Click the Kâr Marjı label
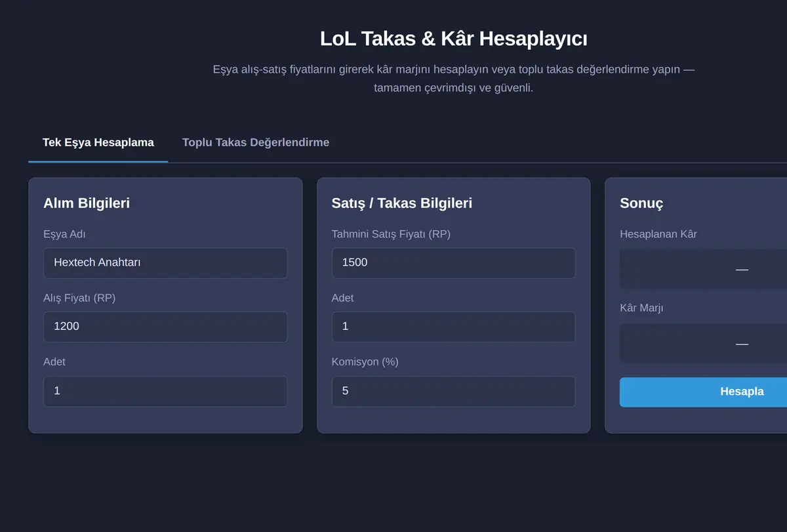The height and width of the screenshot is (532, 787). click(641, 308)
